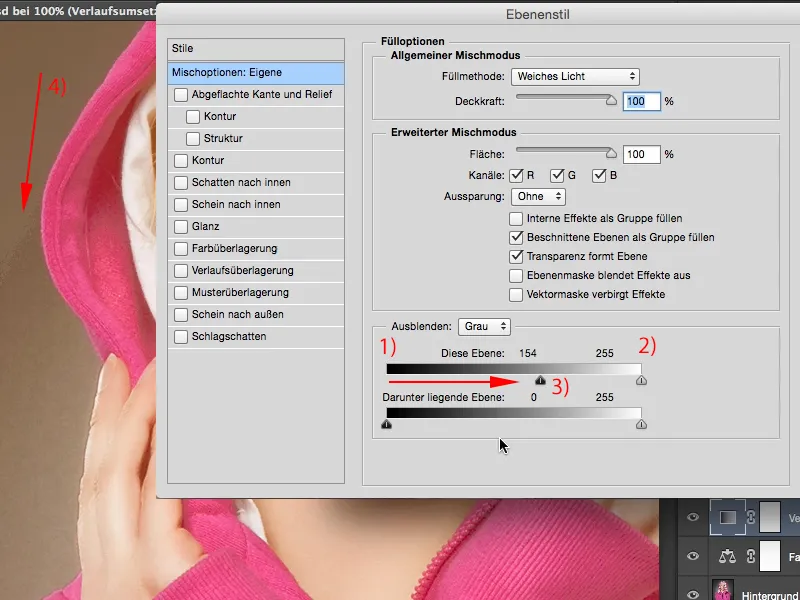Screen dimensions: 800x600
Task: Open the Füllmethode dropdown showing 'Weiches Licht'
Action: pyautogui.click(x=575, y=76)
